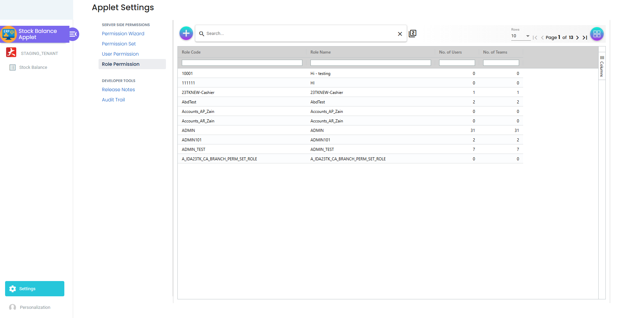Go to the last page with the skip arrow
Screen dimensions: 644x318
click(x=585, y=38)
